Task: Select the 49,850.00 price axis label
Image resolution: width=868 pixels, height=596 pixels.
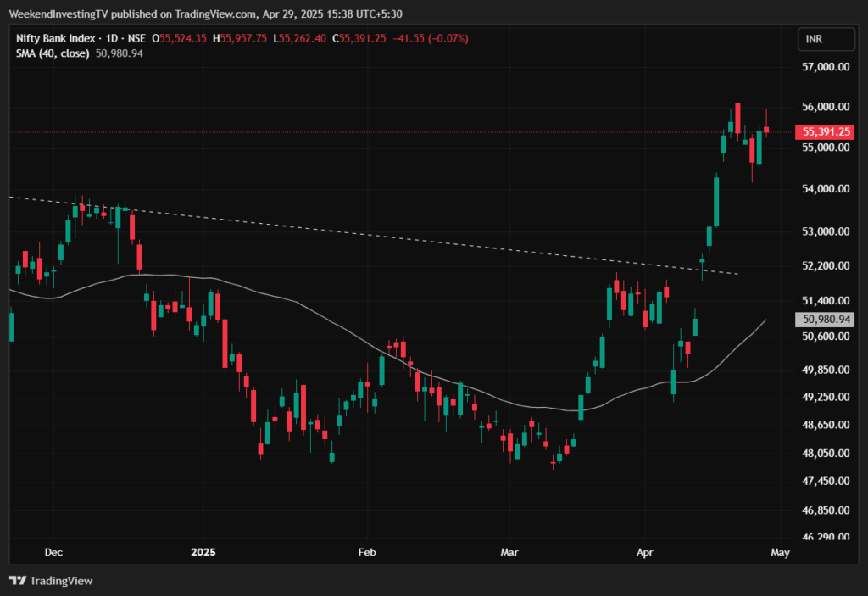Action: pos(826,370)
